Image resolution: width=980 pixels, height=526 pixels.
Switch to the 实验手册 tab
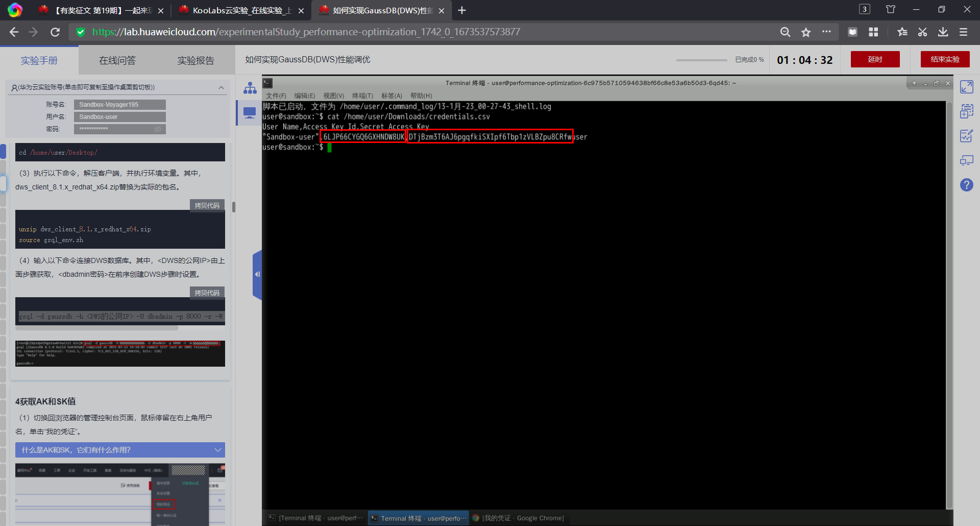click(x=39, y=61)
